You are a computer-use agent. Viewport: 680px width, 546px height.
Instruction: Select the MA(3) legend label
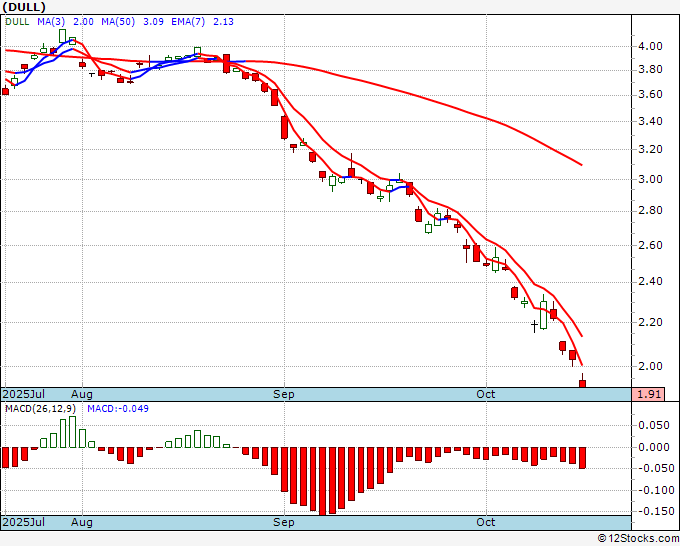pyautogui.click(x=51, y=22)
